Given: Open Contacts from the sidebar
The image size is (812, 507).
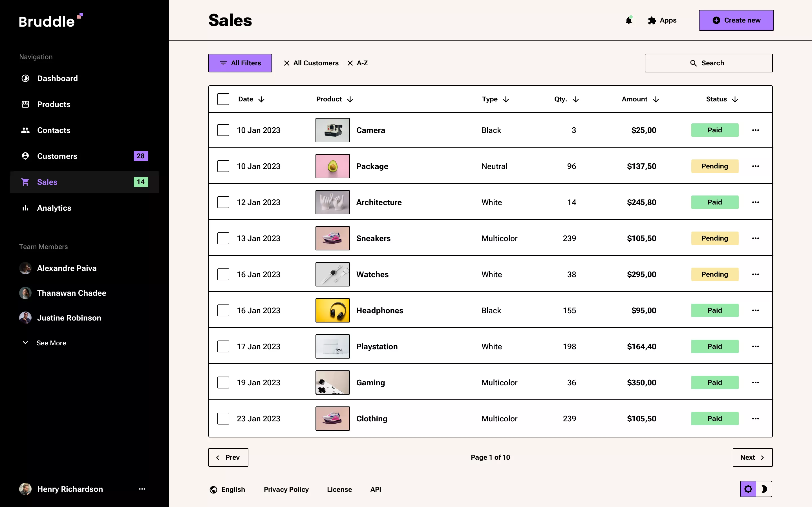Looking at the screenshot, I should [x=54, y=130].
